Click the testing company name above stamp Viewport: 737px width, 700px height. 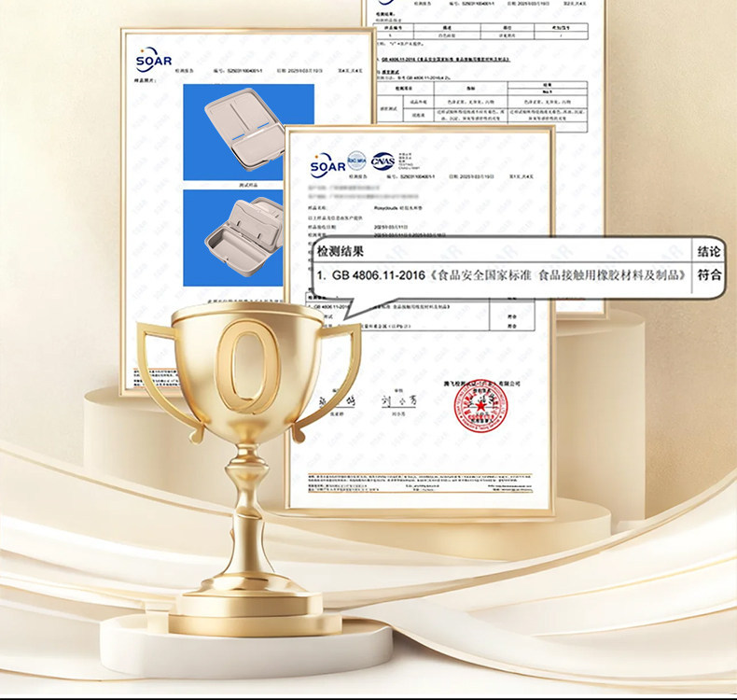coord(481,384)
